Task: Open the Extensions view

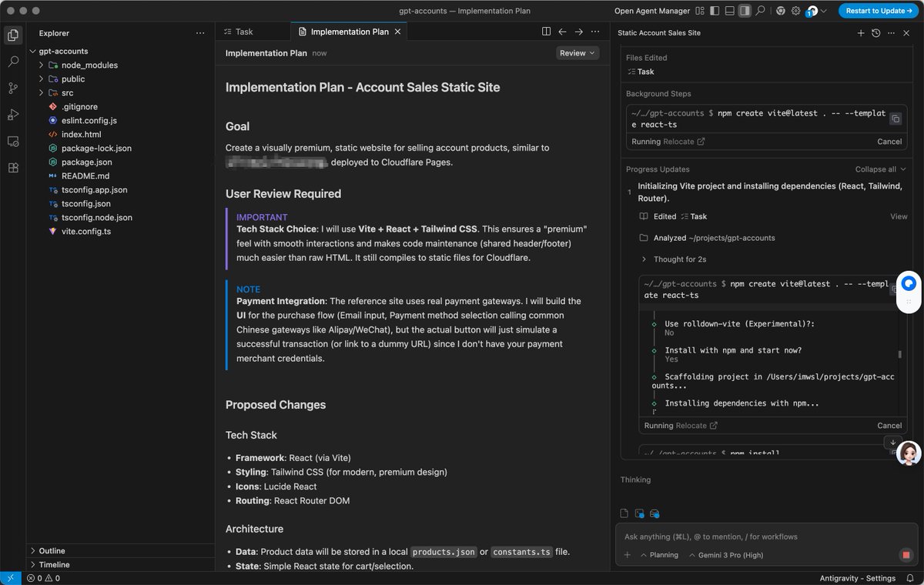Action: [13, 168]
